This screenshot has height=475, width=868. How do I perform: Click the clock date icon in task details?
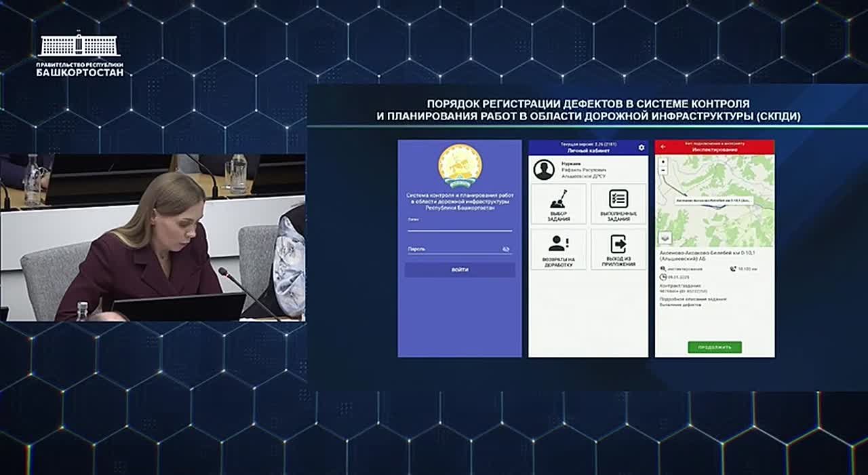(663, 277)
